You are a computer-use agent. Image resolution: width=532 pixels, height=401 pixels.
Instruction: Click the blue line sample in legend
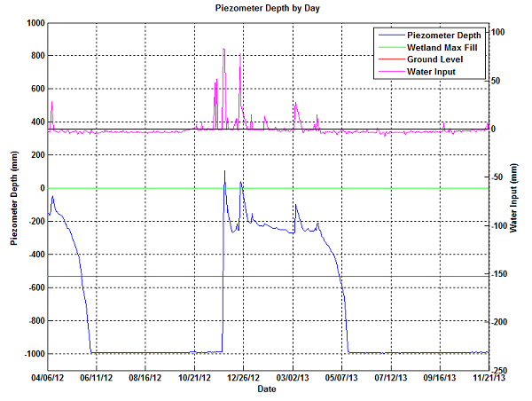point(389,35)
